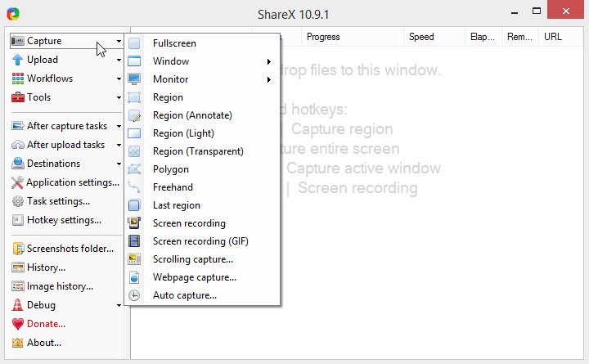
Task: Choose Scrolling capture... menu entry
Action: [x=202, y=259]
